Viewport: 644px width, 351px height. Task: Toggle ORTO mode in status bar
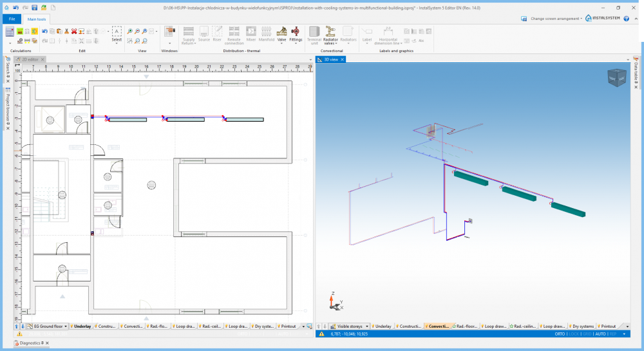560,334
